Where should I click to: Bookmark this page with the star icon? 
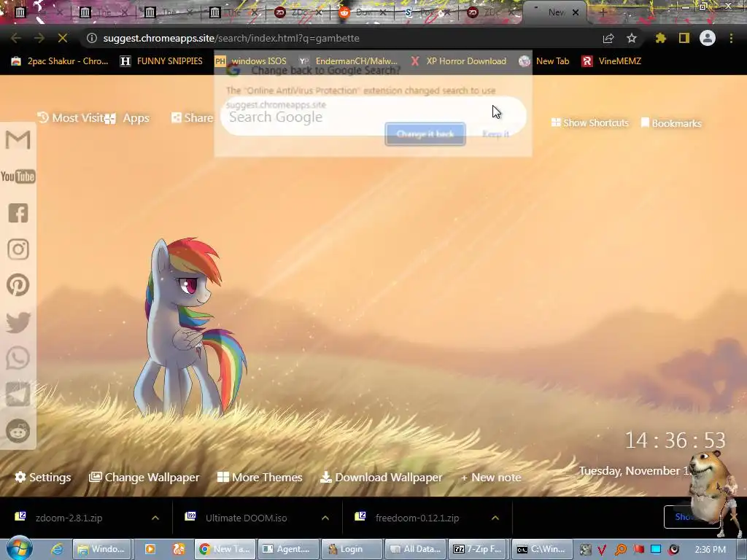632,38
